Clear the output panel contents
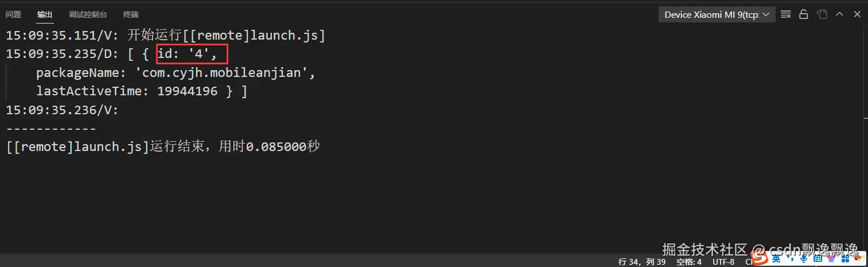The width and height of the screenshot is (868, 267). click(x=786, y=14)
